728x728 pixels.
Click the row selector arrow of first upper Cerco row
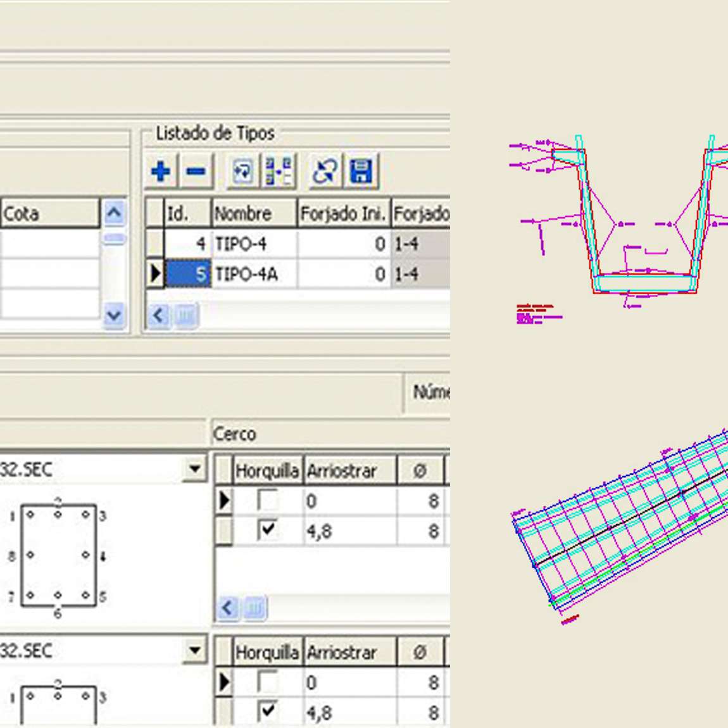[x=224, y=501]
